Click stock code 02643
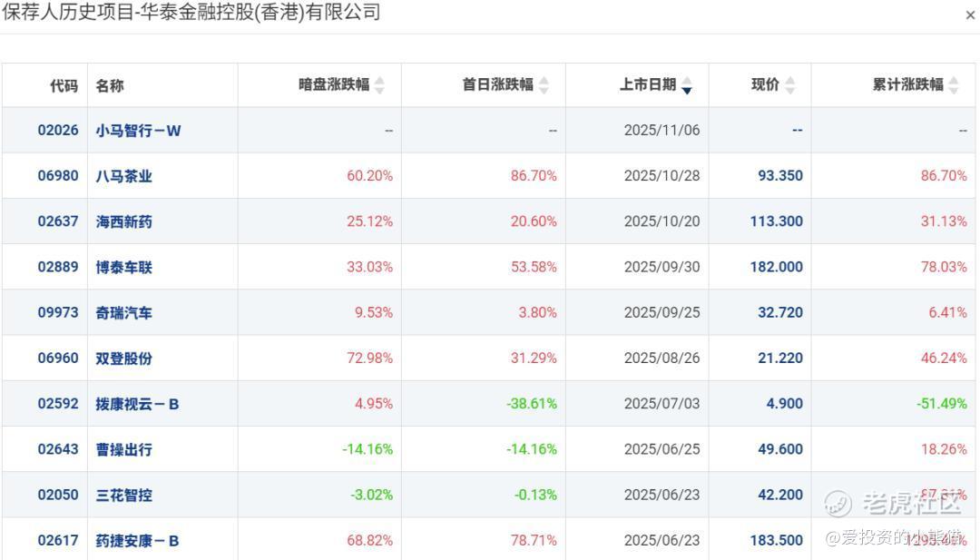Image resolution: width=980 pixels, height=560 pixels. pyautogui.click(x=58, y=449)
